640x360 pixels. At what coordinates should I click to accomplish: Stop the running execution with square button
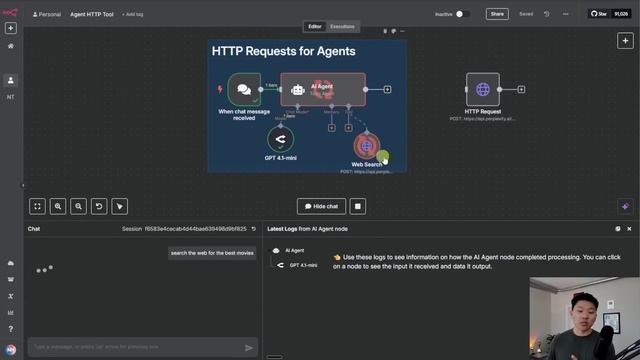pos(358,207)
